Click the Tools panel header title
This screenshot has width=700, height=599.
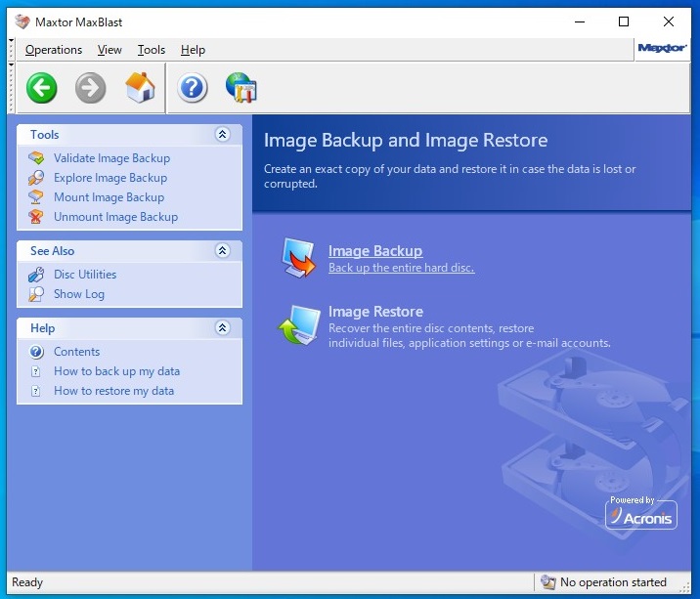click(x=44, y=135)
